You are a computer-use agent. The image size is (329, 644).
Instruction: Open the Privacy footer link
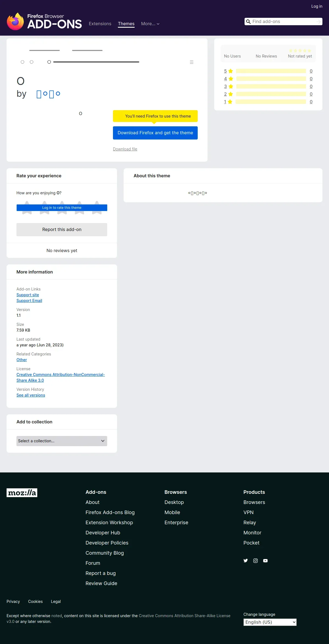pos(13,602)
